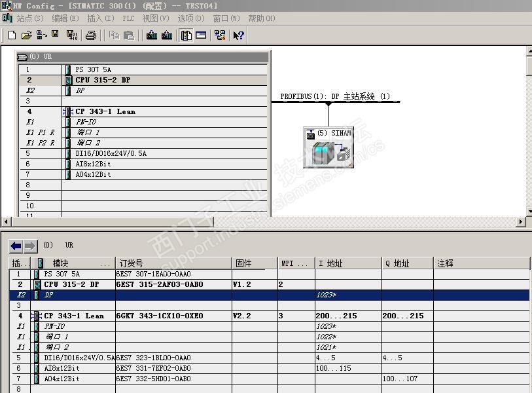Open the 窗口(W) menu
Viewport: 532px width, 393px height.
click(x=226, y=18)
